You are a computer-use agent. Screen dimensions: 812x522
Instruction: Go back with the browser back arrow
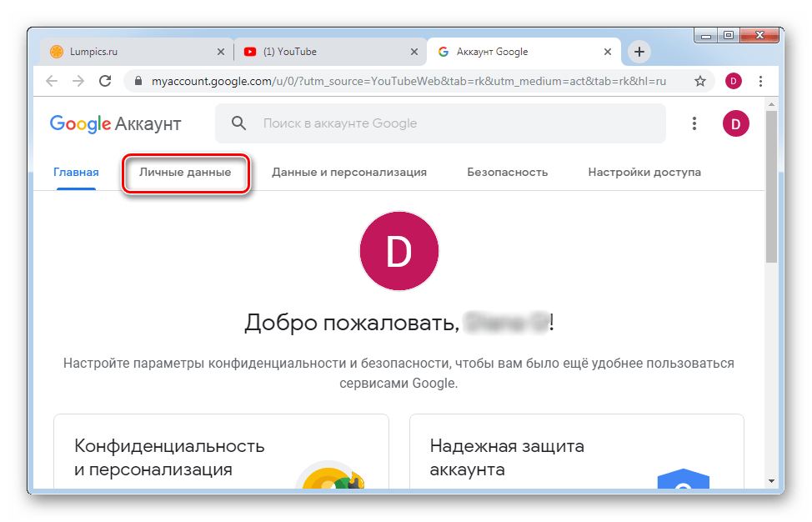tap(52, 81)
